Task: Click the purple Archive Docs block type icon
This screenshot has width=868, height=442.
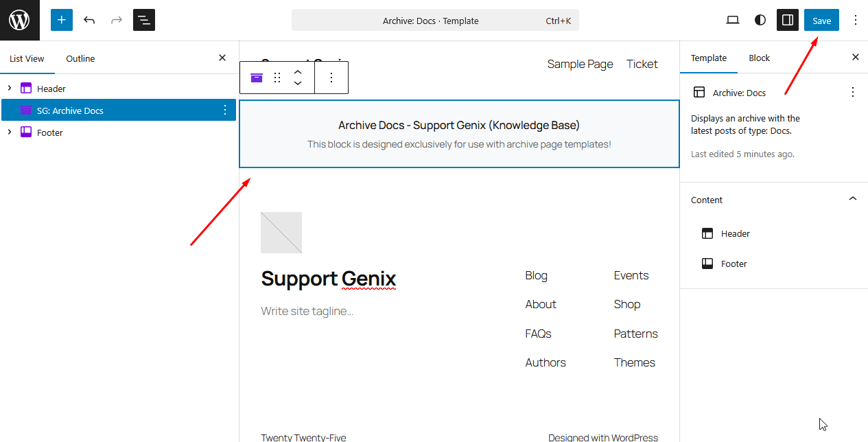Action: (257, 78)
